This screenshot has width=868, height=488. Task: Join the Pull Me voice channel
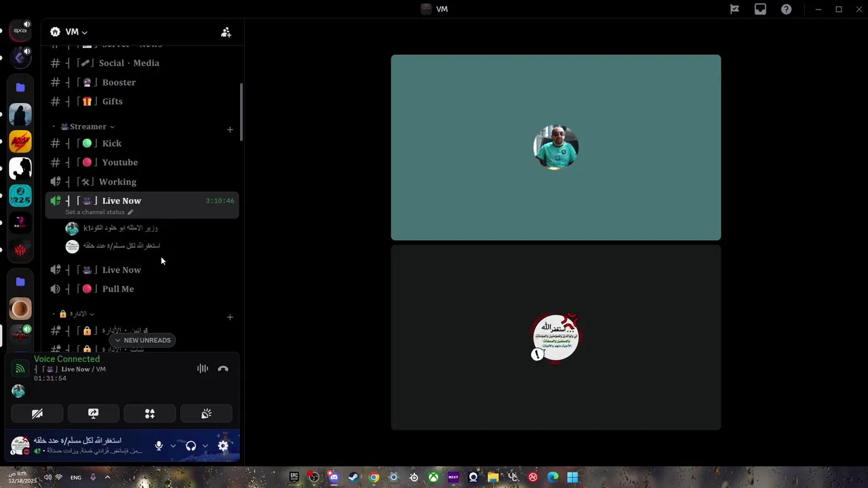click(x=142, y=289)
